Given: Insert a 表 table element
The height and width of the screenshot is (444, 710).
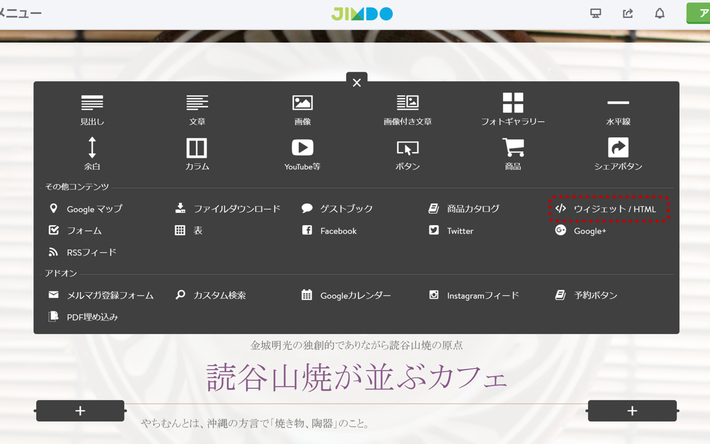Looking at the screenshot, I should tap(188, 230).
